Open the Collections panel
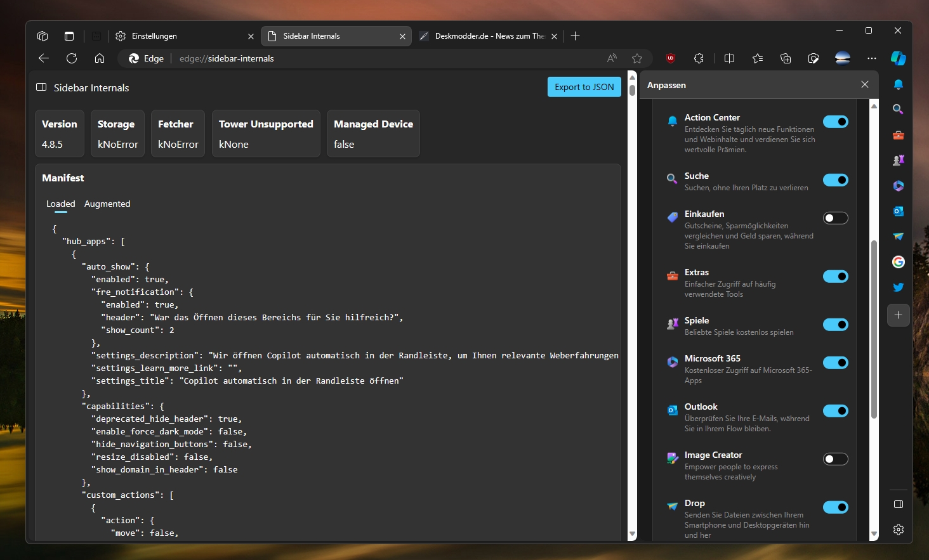The image size is (929, 560). (x=786, y=58)
